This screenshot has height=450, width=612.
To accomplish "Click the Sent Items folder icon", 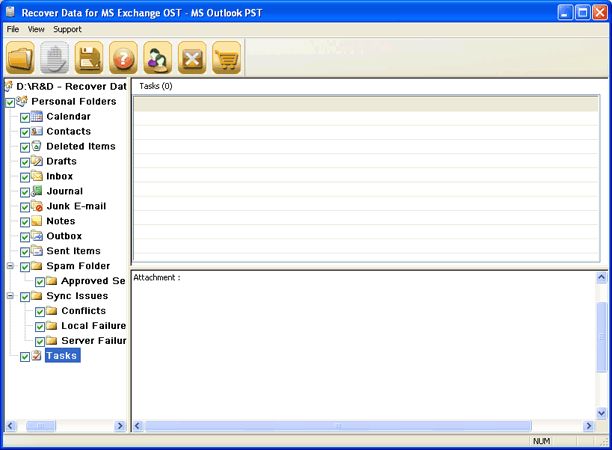I will tap(37, 251).
